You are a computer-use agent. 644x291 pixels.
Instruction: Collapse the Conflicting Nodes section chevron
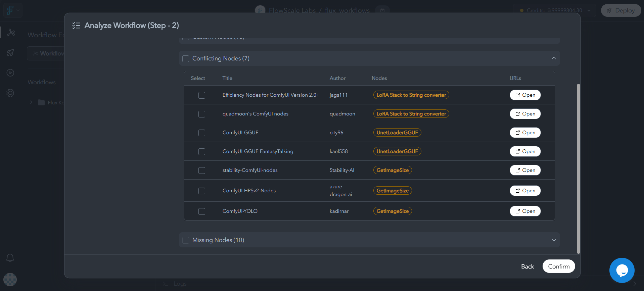point(554,58)
